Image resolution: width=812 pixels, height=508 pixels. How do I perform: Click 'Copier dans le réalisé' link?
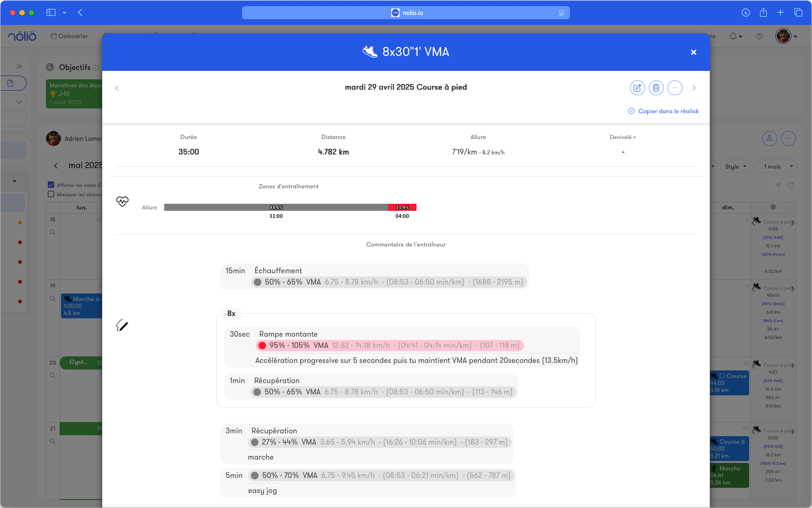point(663,111)
